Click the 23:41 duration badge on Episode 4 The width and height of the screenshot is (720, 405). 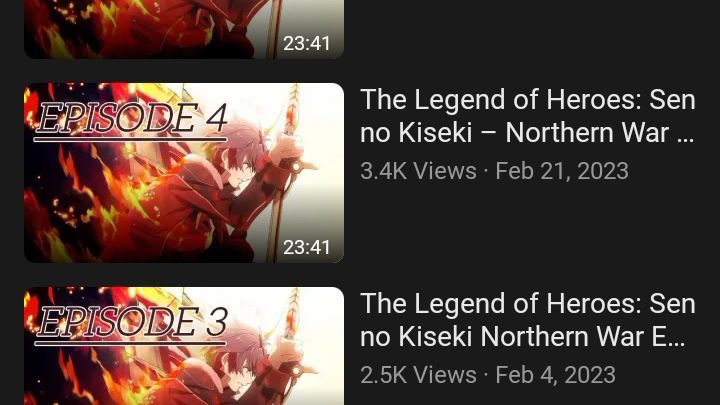tap(306, 248)
